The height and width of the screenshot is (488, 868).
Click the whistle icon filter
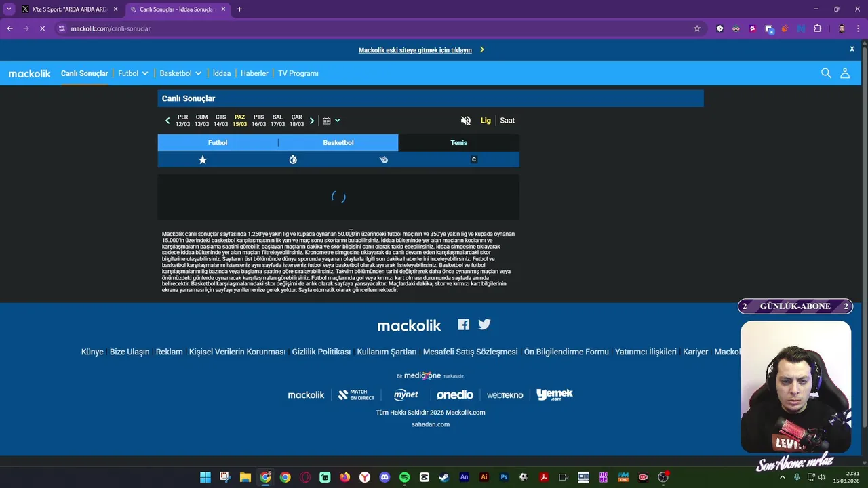384,159
